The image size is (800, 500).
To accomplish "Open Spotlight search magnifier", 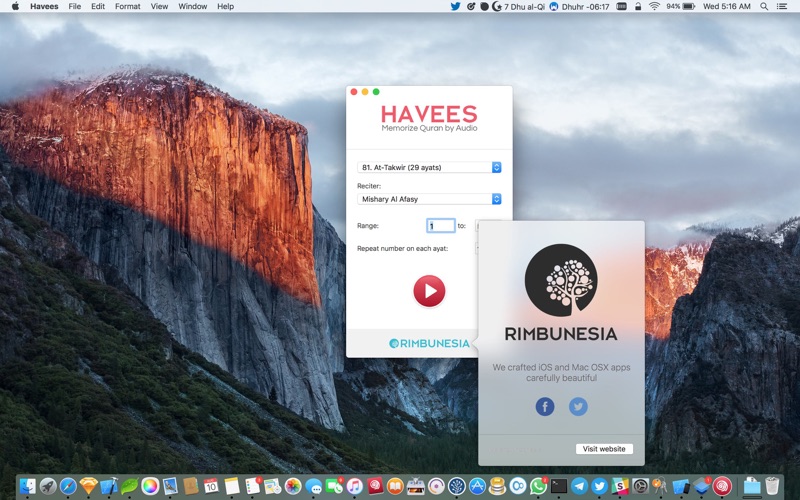I will click(x=764, y=6).
